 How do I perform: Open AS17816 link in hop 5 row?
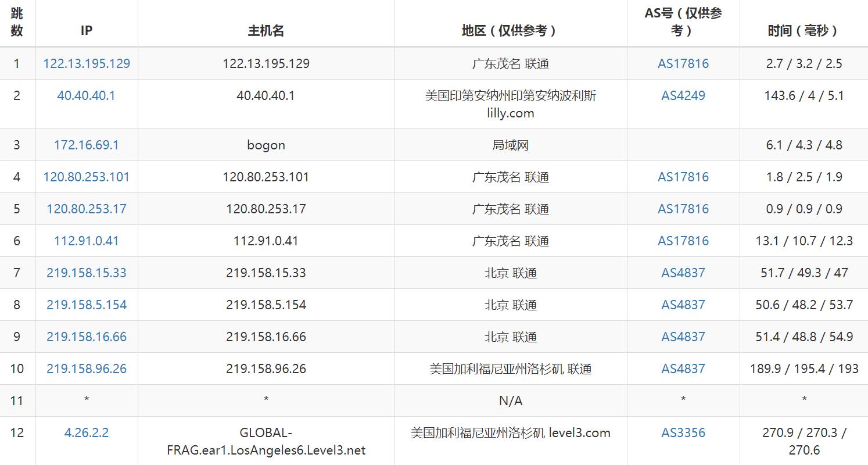(x=683, y=209)
